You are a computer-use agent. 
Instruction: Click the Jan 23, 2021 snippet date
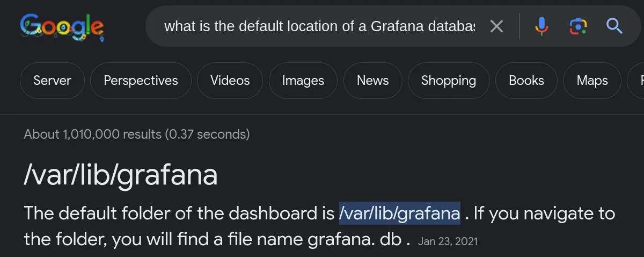(x=447, y=241)
